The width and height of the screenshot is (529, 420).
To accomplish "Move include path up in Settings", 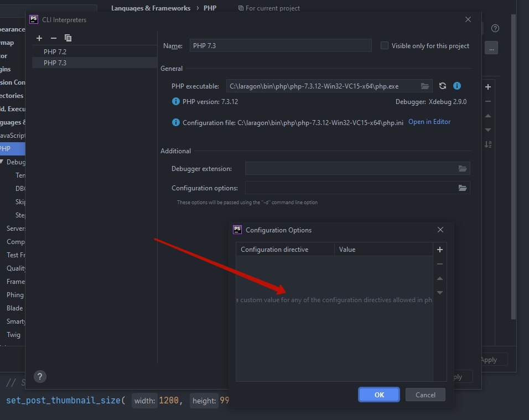I will 488,116.
